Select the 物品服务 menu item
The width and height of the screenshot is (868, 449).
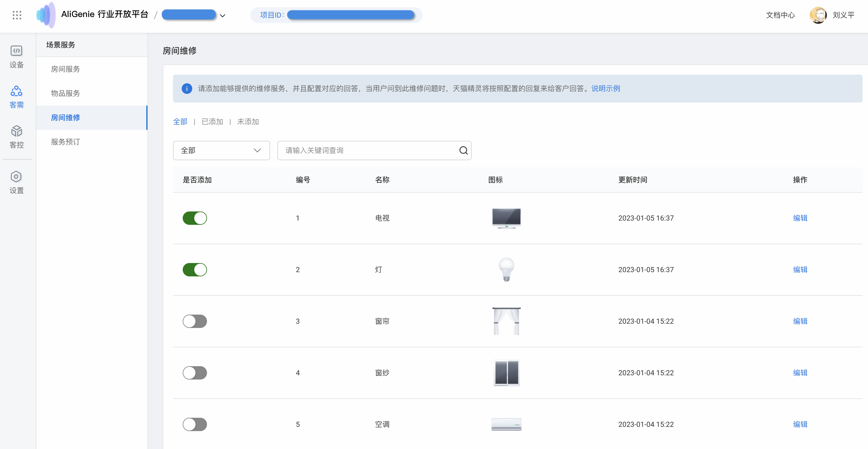[x=92, y=93]
